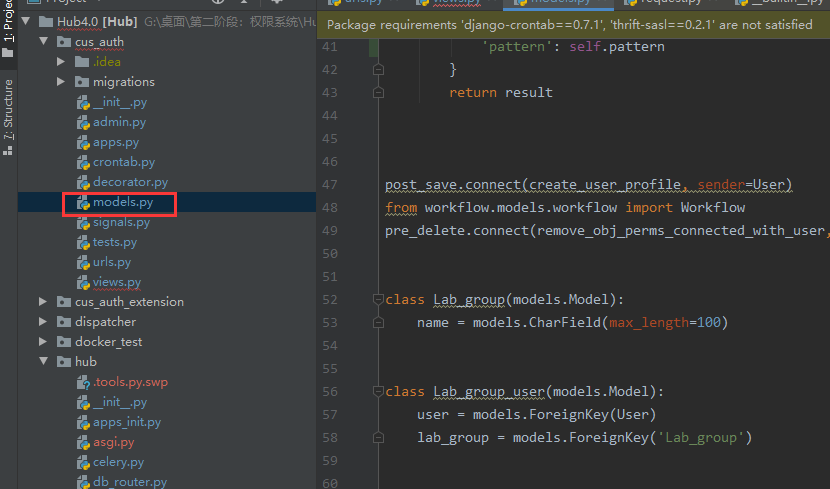Click the unknown-file icon beside .tools.py.swp
The height and width of the screenshot is (489, 830).
coord(83,382)
